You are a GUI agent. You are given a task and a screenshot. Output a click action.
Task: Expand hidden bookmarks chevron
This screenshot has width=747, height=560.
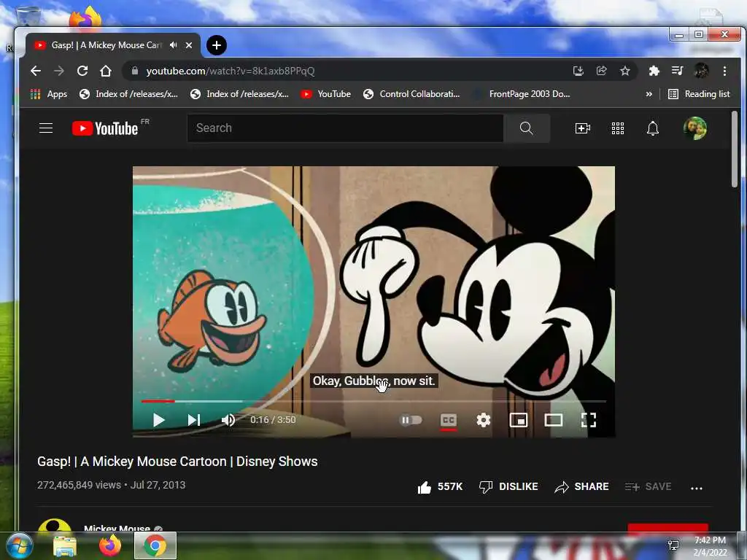click(649, 94)
